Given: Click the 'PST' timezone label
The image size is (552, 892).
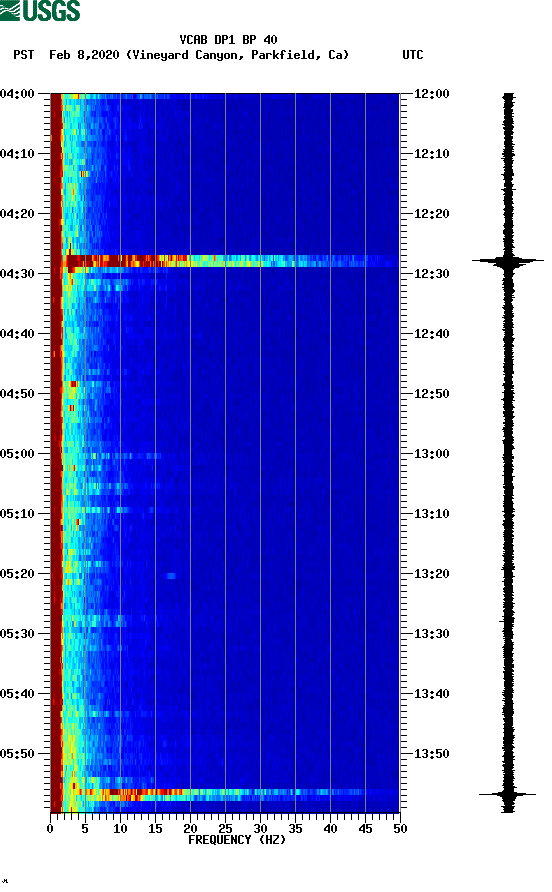Looking at the screenshot, I should click(x=24, y=55).
